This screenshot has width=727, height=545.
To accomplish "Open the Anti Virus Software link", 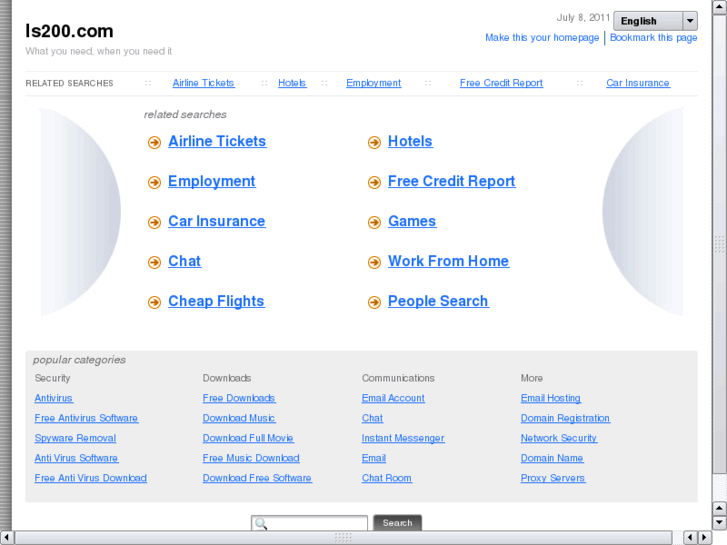I will [x=76, y=458].
